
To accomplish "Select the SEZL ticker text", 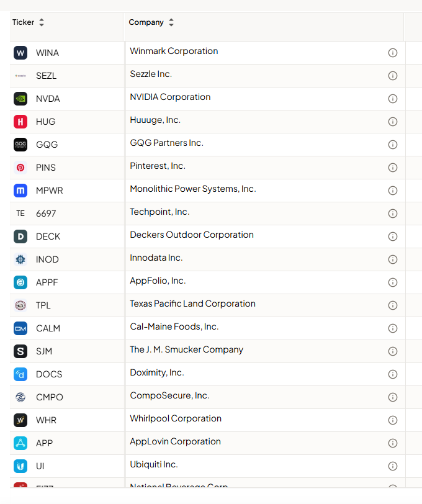I will tap(47, 76).
